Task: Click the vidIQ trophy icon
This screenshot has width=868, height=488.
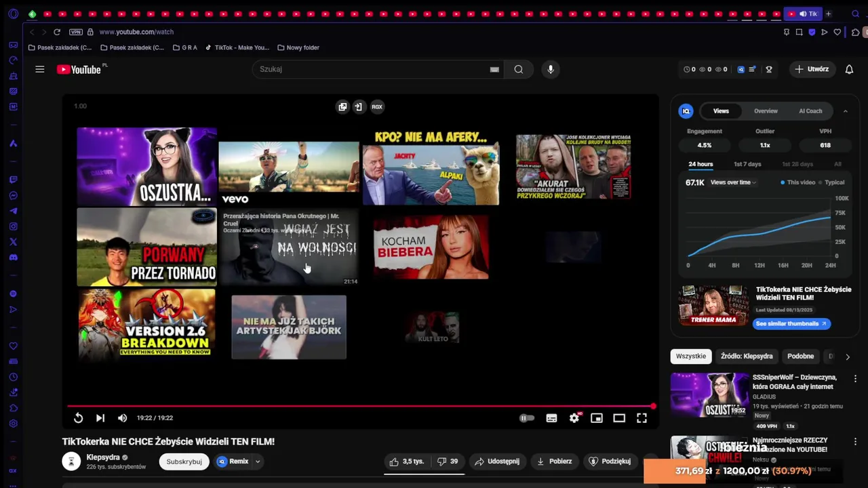Action: (x=769, y=69)
